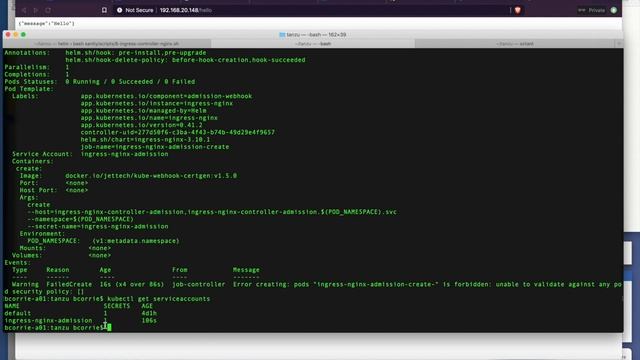Click the terminal title folder icon
The image size is (640, 360).
click(282, 35)
